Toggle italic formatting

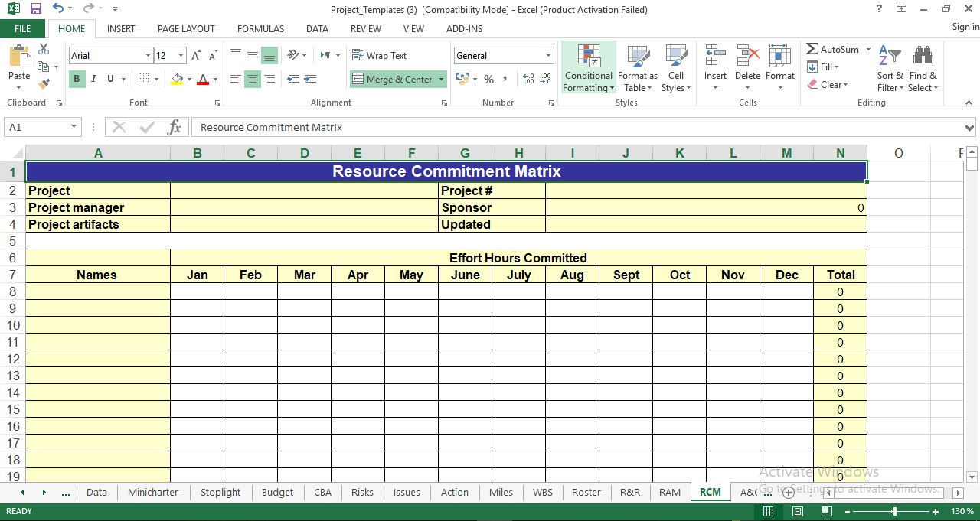tap(93, 79)
